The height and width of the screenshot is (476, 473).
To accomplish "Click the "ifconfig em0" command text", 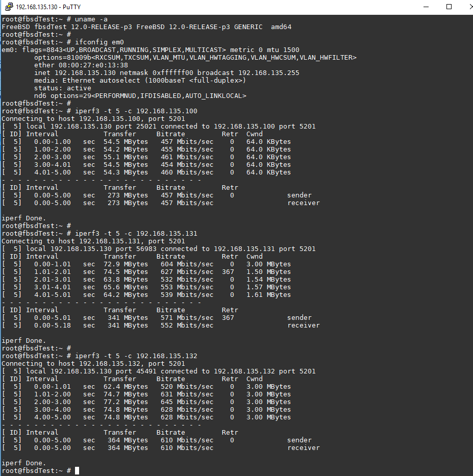I will tap(99, 42).
